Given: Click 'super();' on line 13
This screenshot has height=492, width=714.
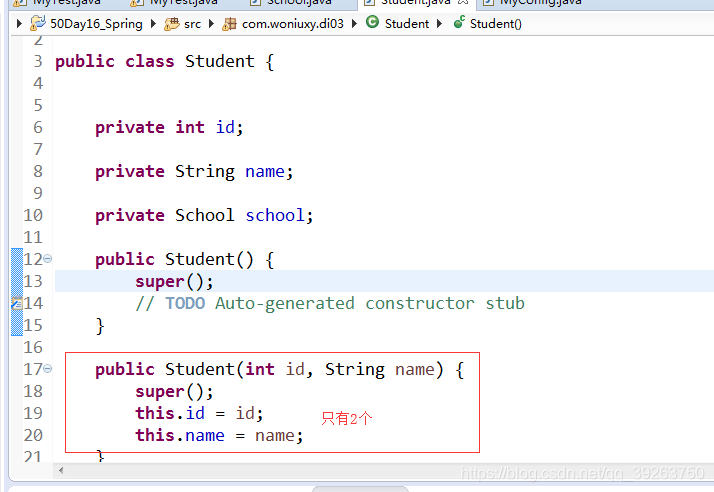Looking at the screenshot, I should (174, 282).
